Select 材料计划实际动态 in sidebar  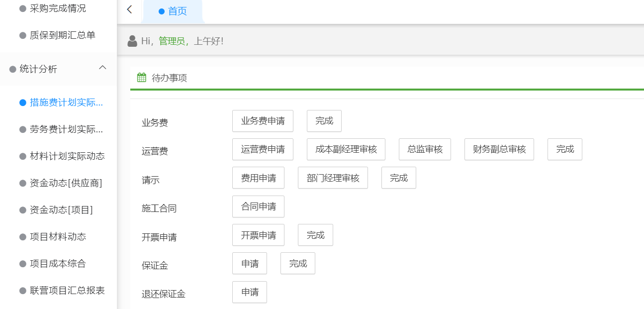pyautogui.click(x=67, y=156)
